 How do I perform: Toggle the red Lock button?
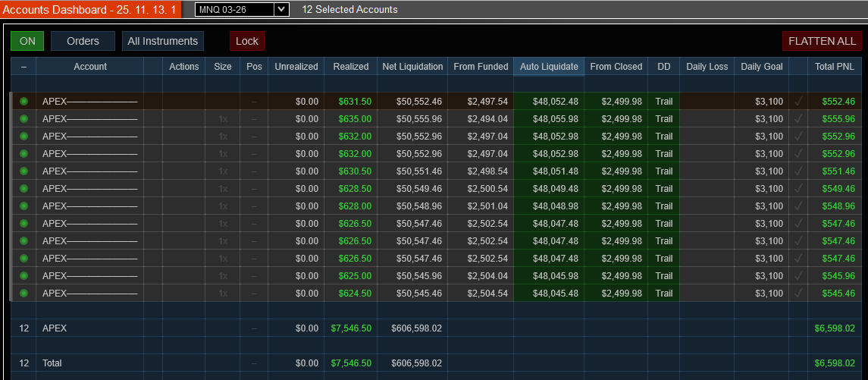click(247, 41)
